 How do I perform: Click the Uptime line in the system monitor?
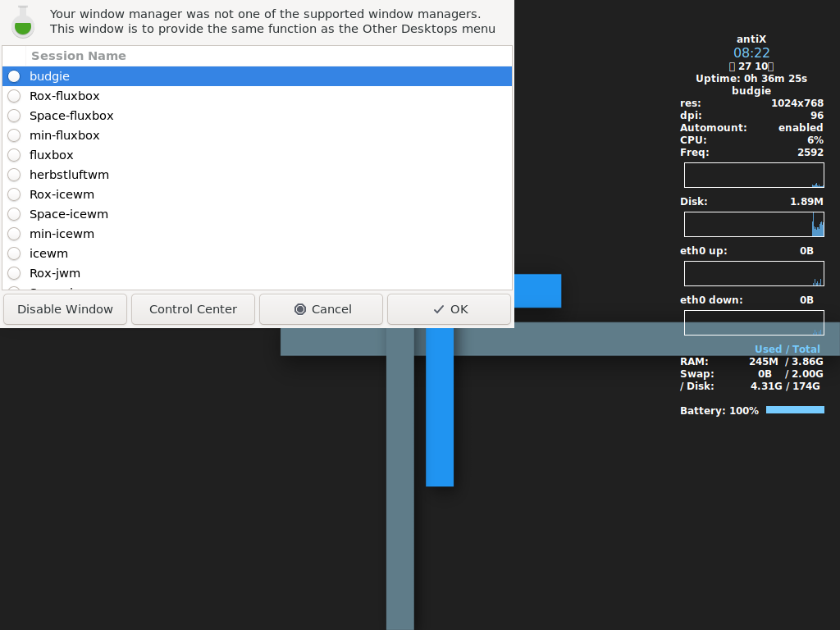(751, 78)
